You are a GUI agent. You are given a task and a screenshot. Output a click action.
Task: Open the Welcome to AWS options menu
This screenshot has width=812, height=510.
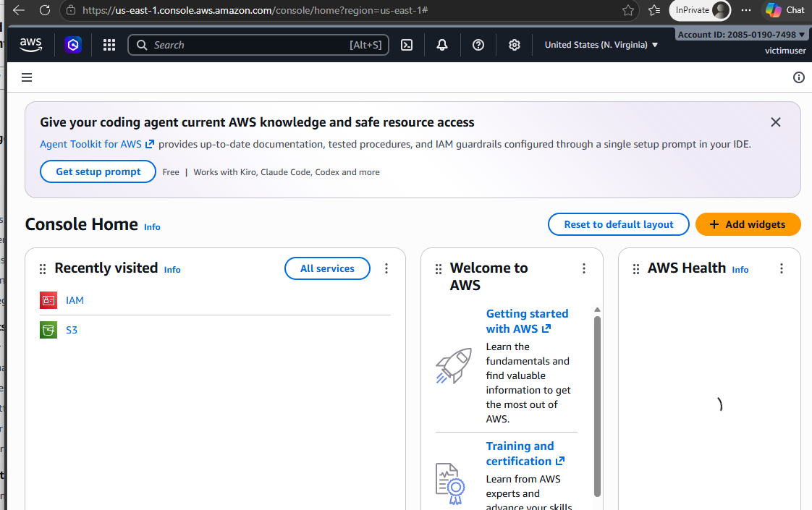click(583, 268)
